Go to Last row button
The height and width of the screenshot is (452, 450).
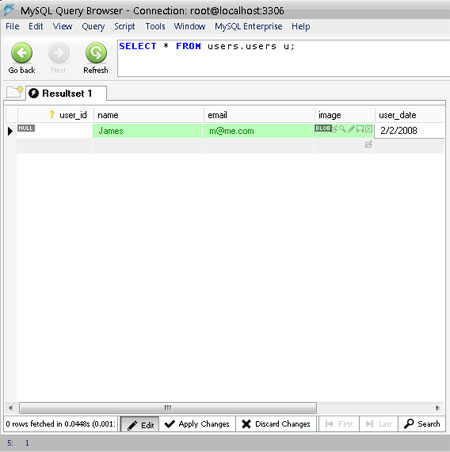click(378, 424)
